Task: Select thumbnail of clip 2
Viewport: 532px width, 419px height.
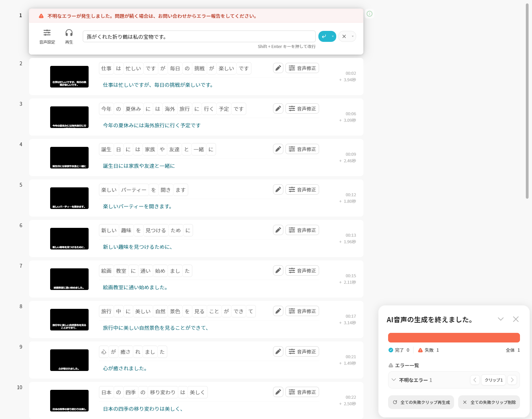Action: pos(69,77)
